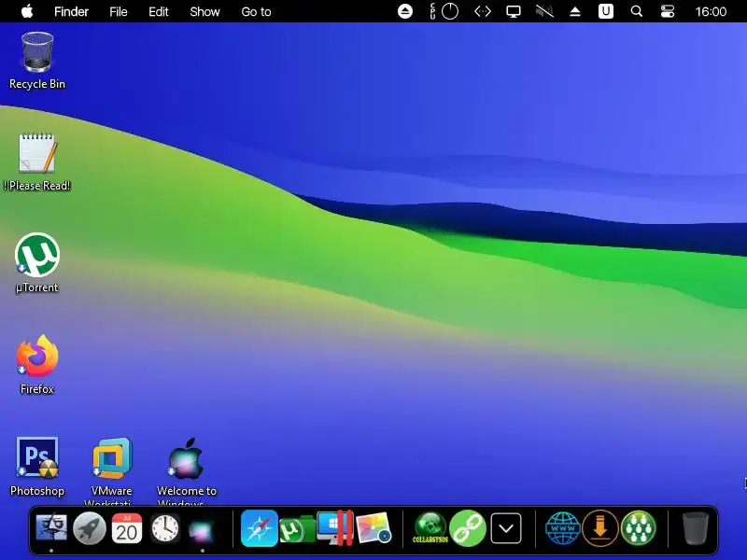Select the µTorrent desktop shortcut
The height and width of the screenshot is (560, 747).
point(37,263)
